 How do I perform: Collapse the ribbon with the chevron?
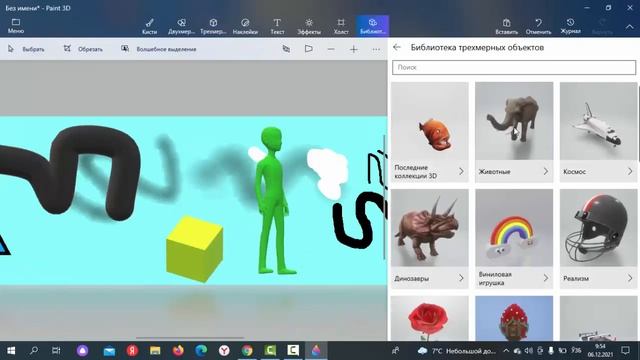click(629, 27)
